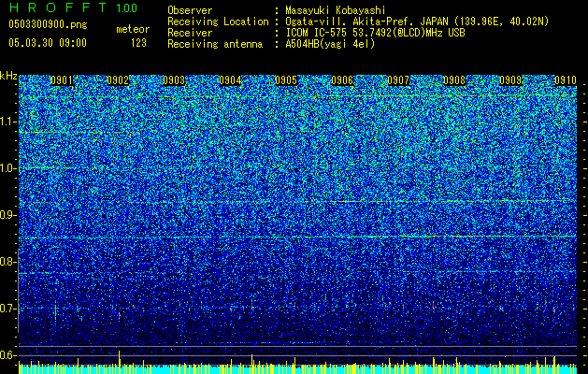Click the 0910 time marker
The width and height of the screenshot is (588, 374).
tap(566, 80)
